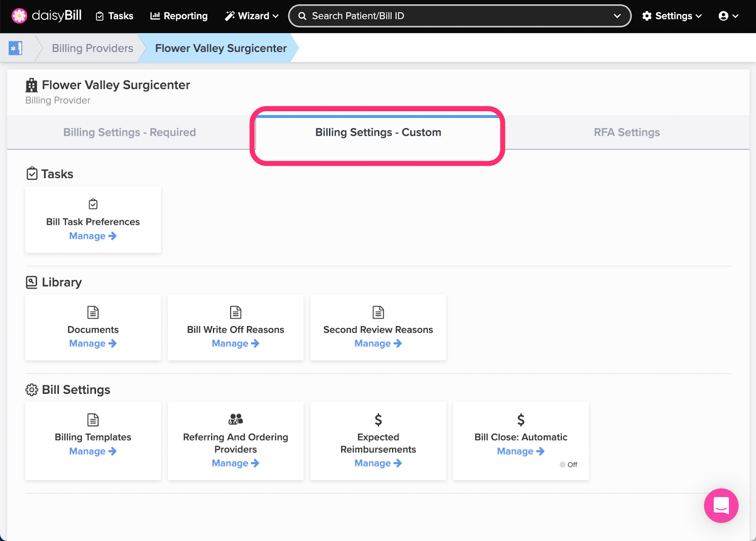
Task: Click the Settings gear icon in navbar
Action: pos(647,16)
